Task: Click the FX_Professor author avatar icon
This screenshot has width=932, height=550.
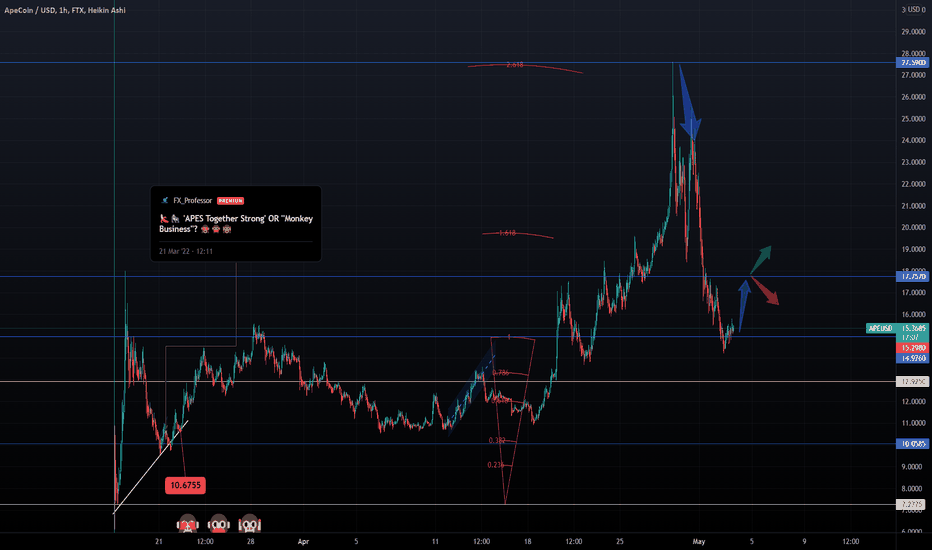Action: click(x=165, y=200)
